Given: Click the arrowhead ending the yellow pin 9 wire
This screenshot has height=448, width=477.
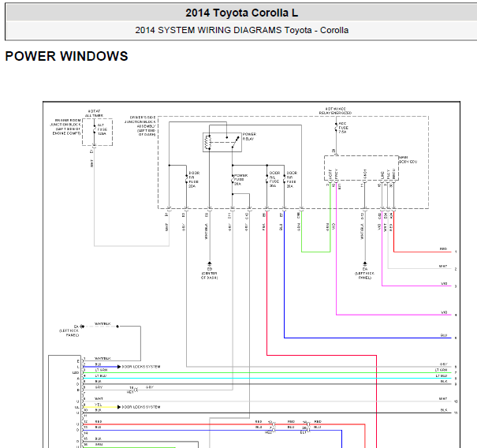Looking at the screenshot, I should tap(119, 407).
